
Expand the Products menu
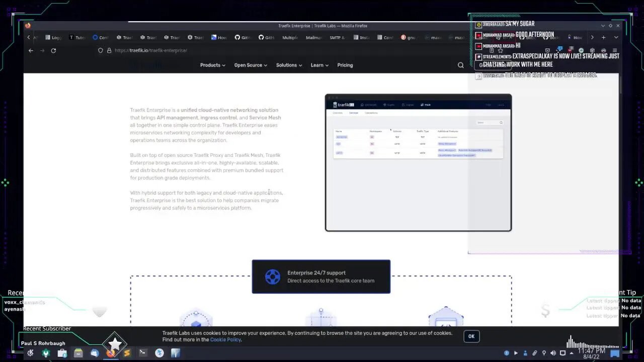tap(212, 65)
